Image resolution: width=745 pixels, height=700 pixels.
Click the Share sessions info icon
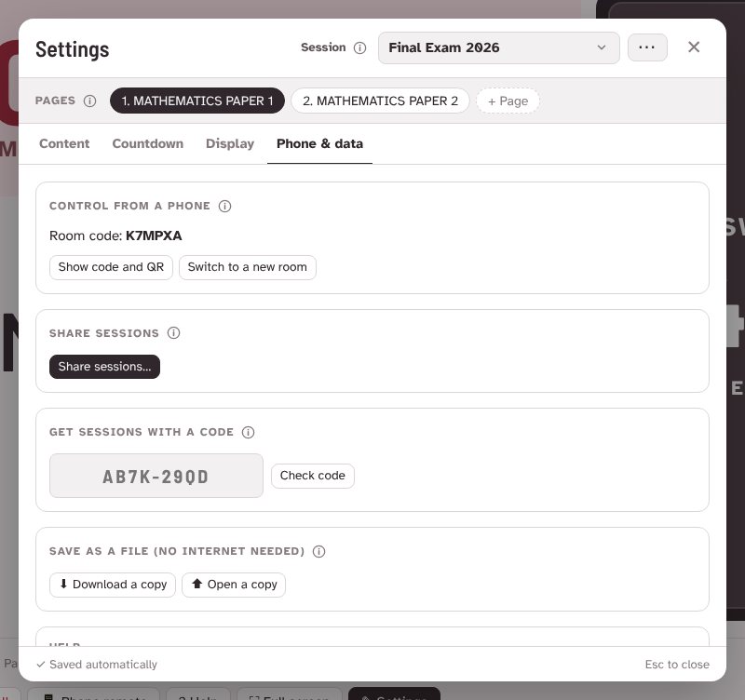[x=173, y=333]
